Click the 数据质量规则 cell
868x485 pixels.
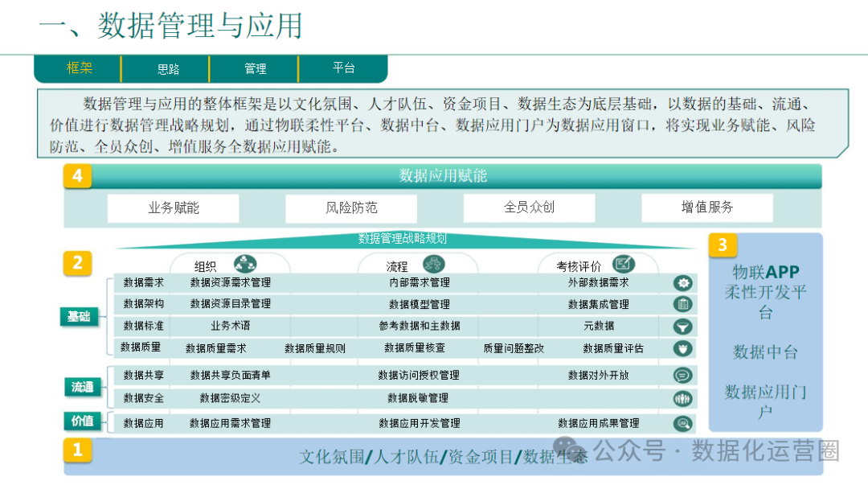[315, 348]
